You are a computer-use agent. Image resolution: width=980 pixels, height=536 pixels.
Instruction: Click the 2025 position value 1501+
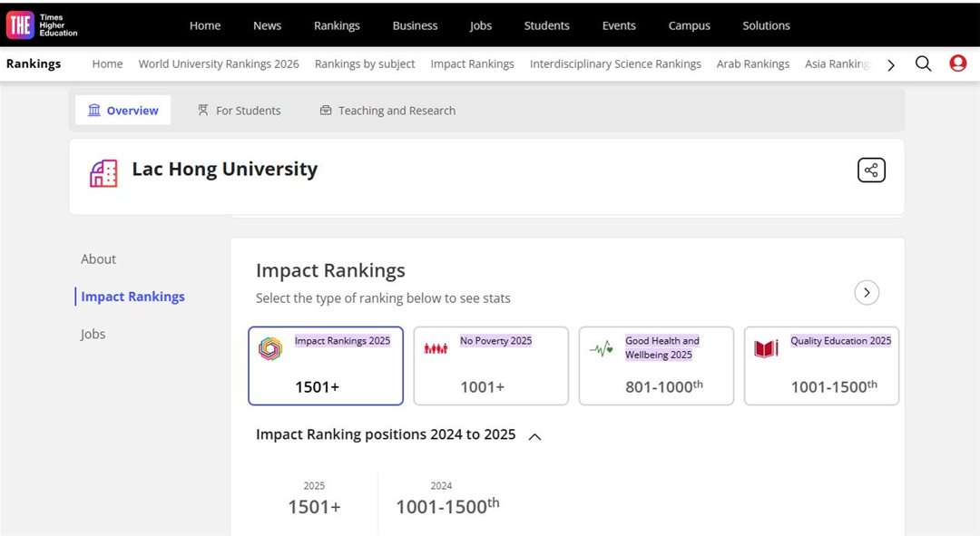pos(314,507)
